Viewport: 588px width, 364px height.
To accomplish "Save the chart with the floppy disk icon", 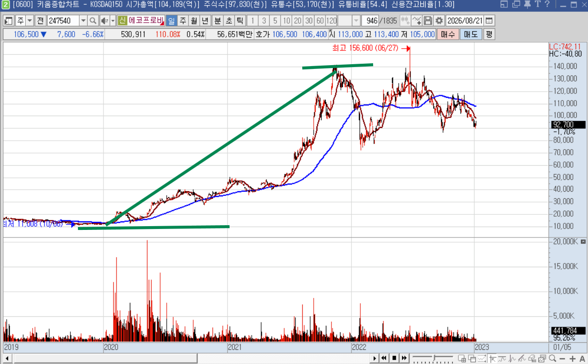I will tap(428, 21).
